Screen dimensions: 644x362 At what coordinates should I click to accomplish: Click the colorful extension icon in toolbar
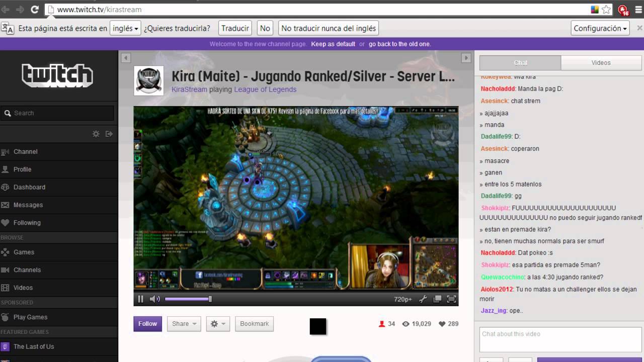coord(594,10)
